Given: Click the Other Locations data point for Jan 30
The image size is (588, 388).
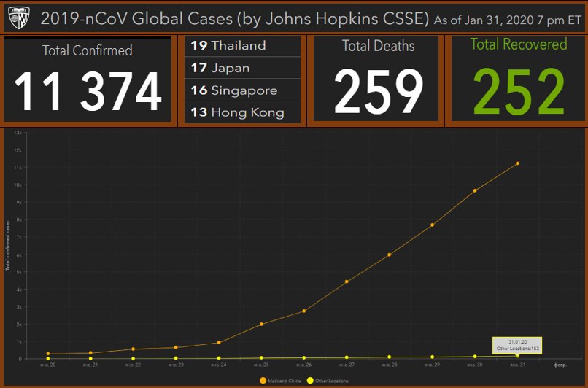Looking at the screenshot, I should [x=475, y=357].
